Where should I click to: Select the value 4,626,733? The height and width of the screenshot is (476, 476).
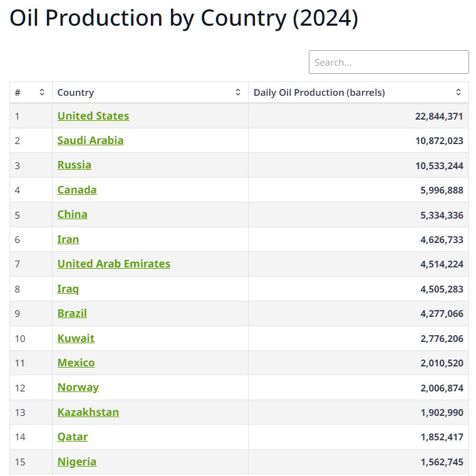[x=442, y=240]
